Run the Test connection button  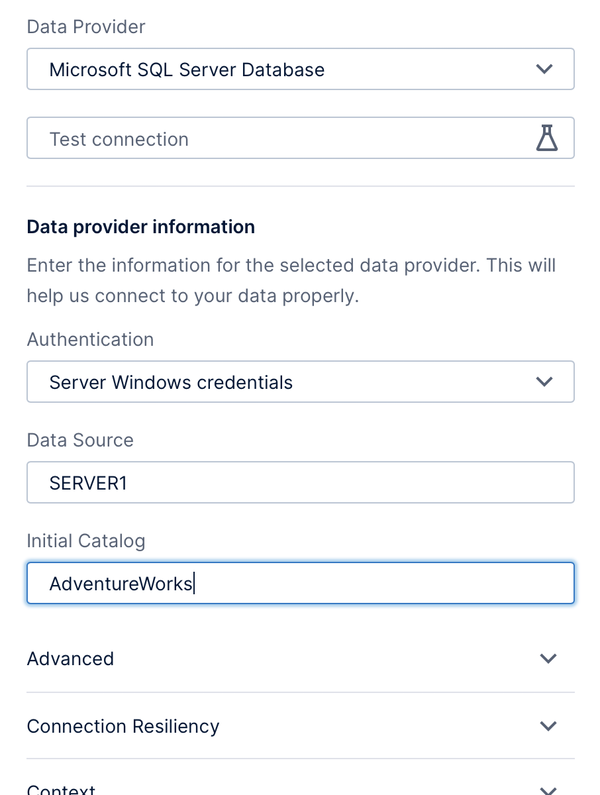300,138
